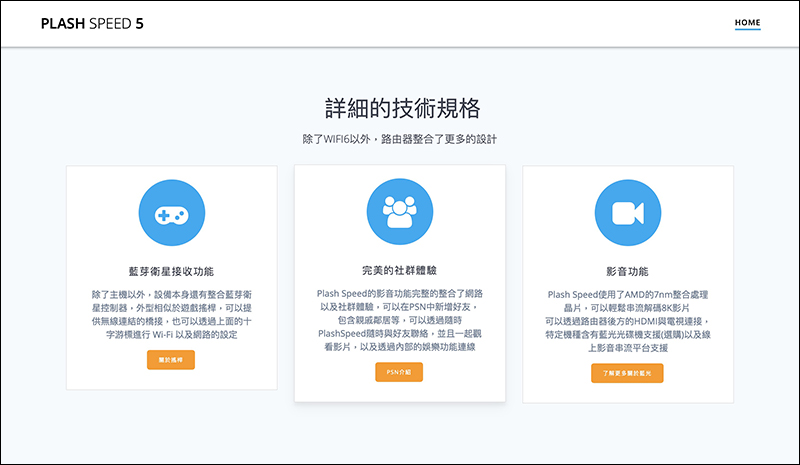
Task: Click the orange 關於搖桿 button
Action: tap(171, 360)
